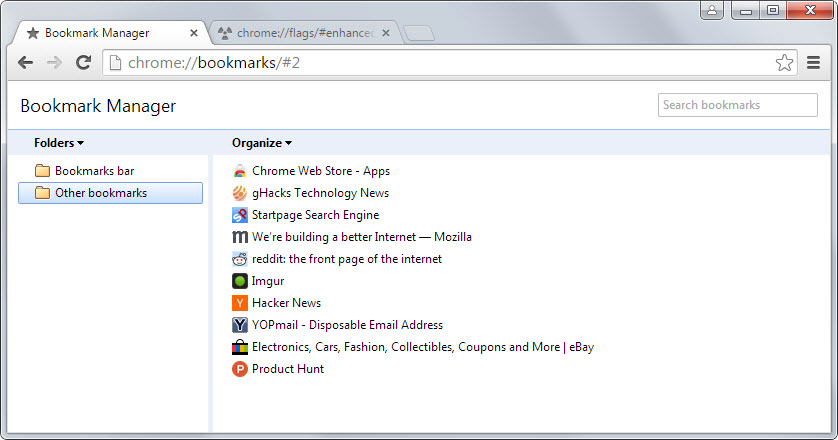Screen dimensions: 838x440
Task: Click the gHacks Technology News favicon
Action: pos(239,193)
